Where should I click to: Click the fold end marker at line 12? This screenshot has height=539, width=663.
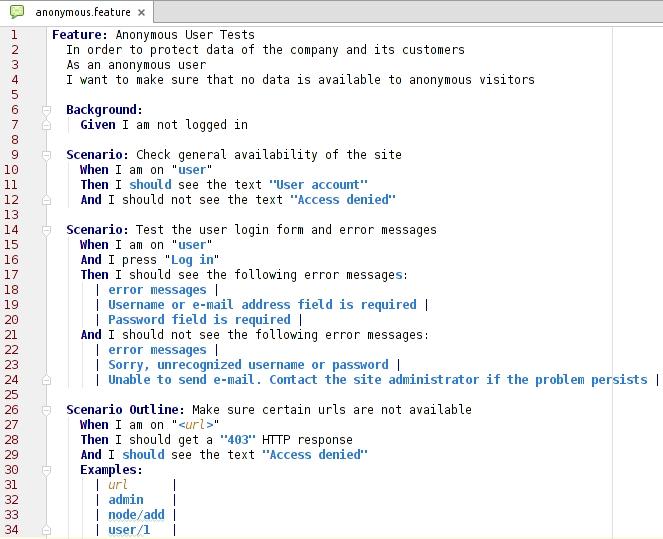tap(46, 200)
